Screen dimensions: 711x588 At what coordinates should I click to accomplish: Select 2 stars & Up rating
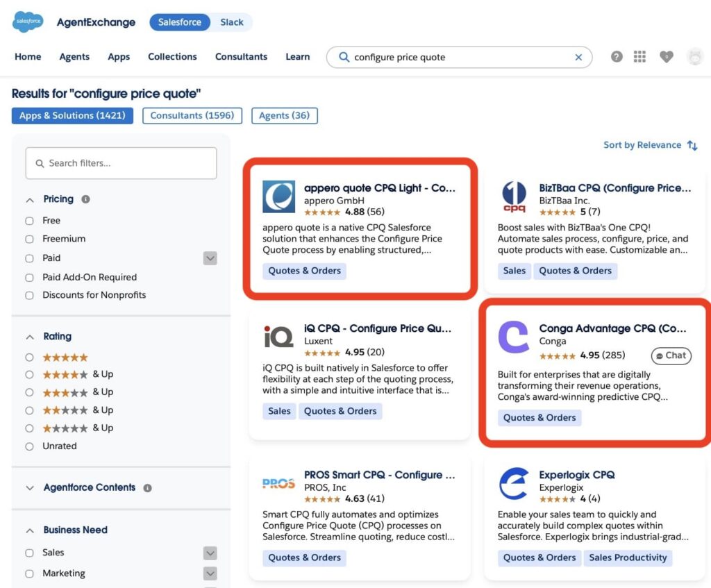(x=29, y=410)
